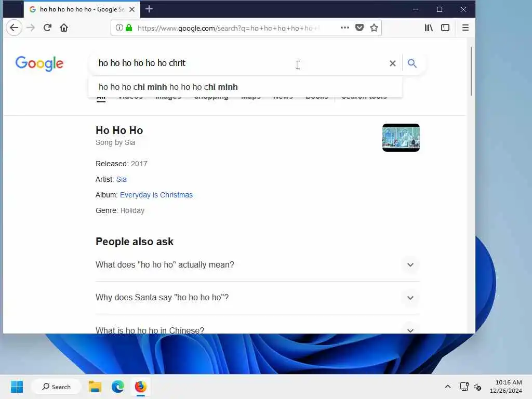Click the Firefox taskbar icon
This screenshot has width=532, height=399.
tap(140, 387)
